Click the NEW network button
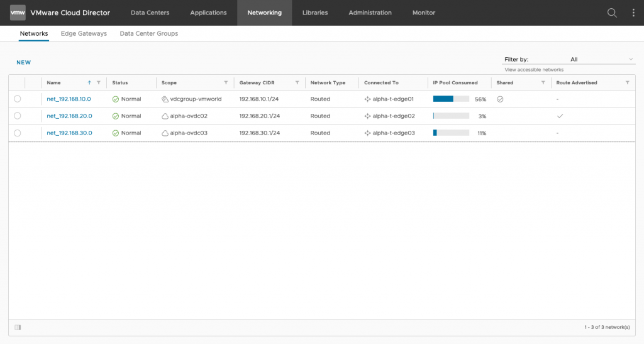Screen dimensions: 644x344 (x=24, y=62)
